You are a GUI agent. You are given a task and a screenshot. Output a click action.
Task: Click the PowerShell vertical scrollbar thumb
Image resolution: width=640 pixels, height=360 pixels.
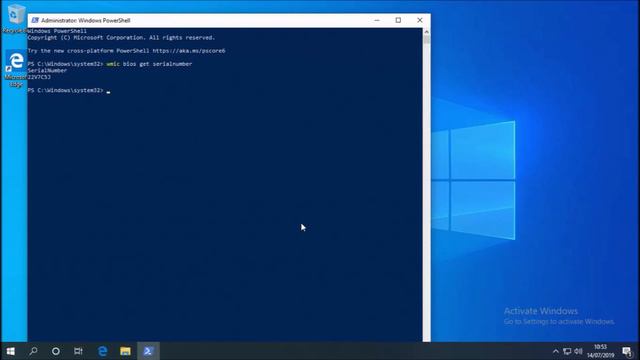427,40
